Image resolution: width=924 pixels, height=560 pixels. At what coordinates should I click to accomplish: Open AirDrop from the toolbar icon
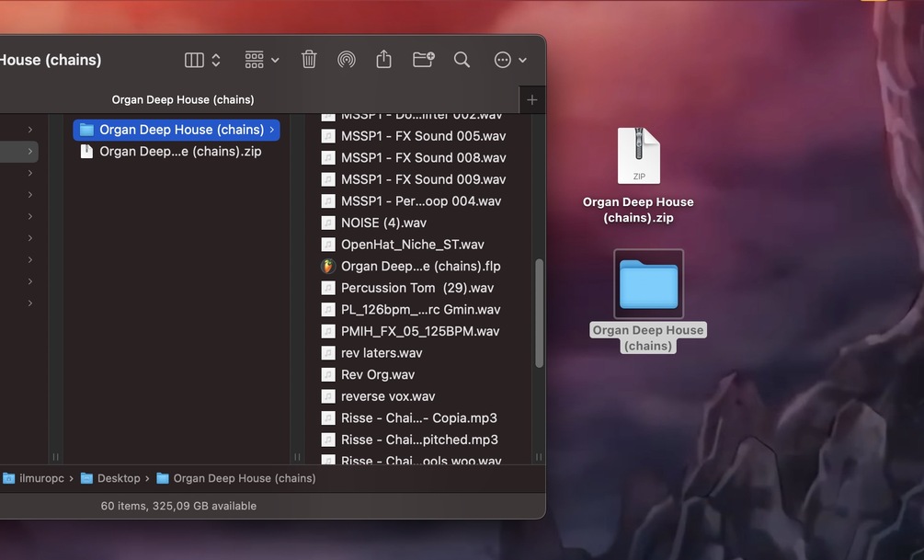pos(347,60)
